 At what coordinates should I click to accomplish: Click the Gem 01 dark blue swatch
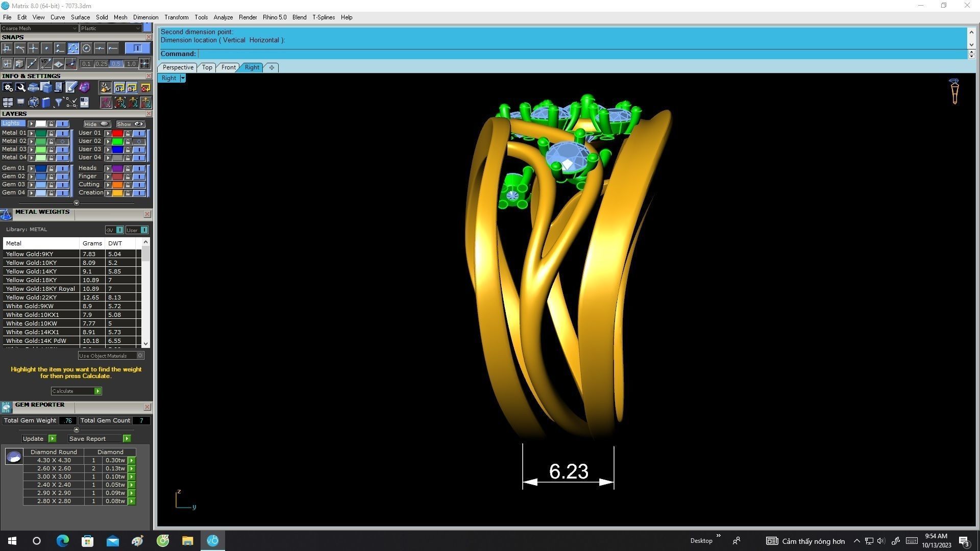pyautogui.click(x=41, y=168)
